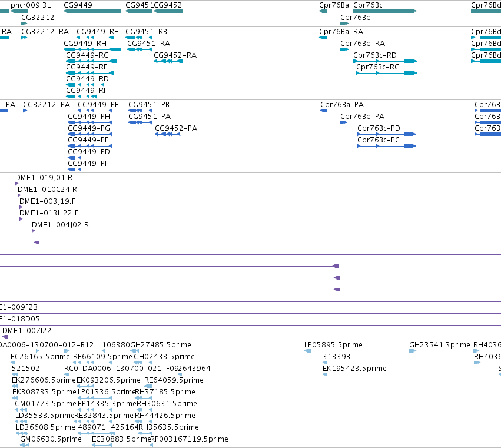This screenshot has height=448, width=501.
Task: Open the CG9449-PG protein label
Action: [x=89, y=128]
